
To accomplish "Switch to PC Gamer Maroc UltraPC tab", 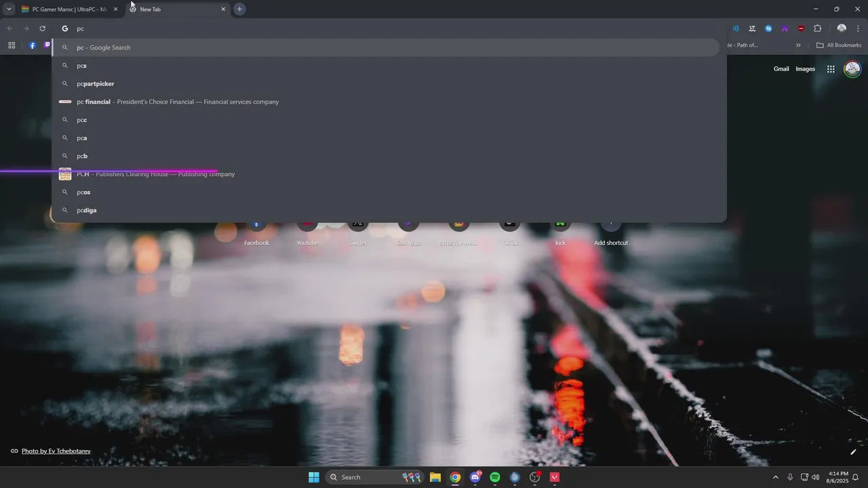I will pos(68,9).
